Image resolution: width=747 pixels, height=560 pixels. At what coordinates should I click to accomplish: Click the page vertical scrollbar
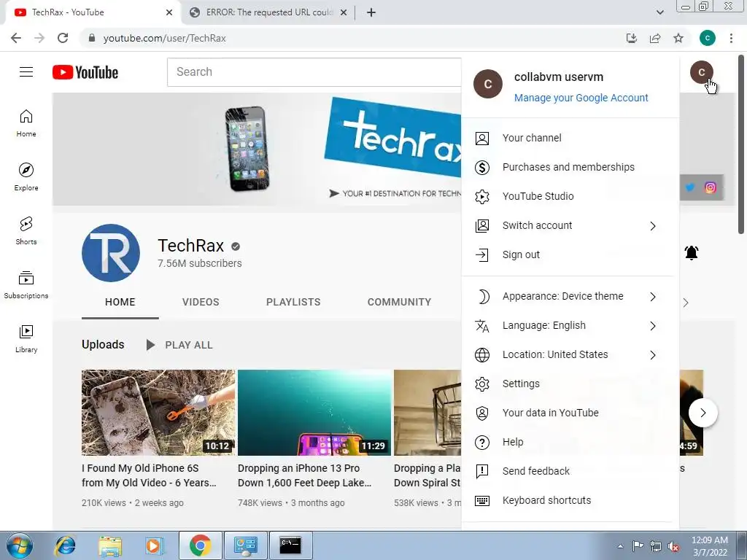tap(741, 144)
